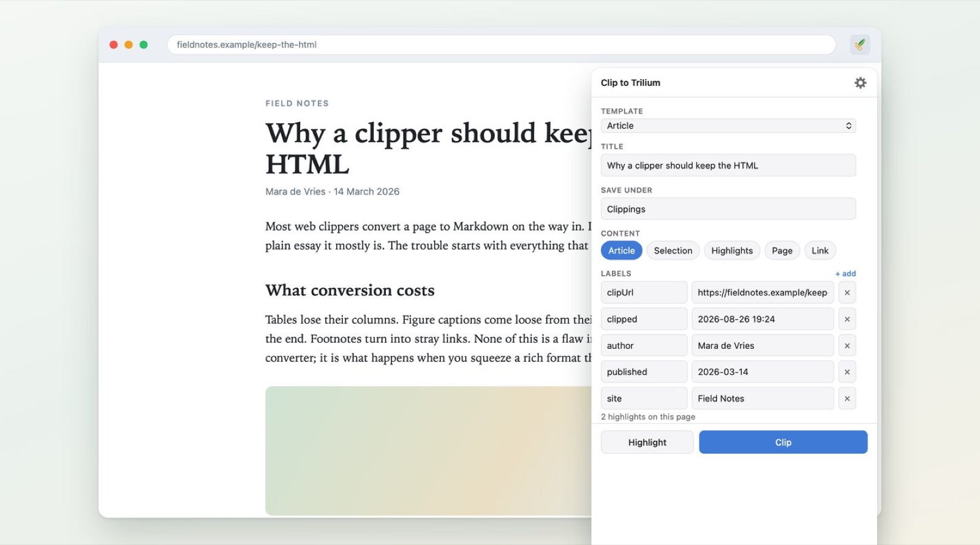Image resolution: width=980 pixels, height=545 pixels.
Task: Change the clipped date value 2026-08-26 19:24
Action: (x=763, y=319)
